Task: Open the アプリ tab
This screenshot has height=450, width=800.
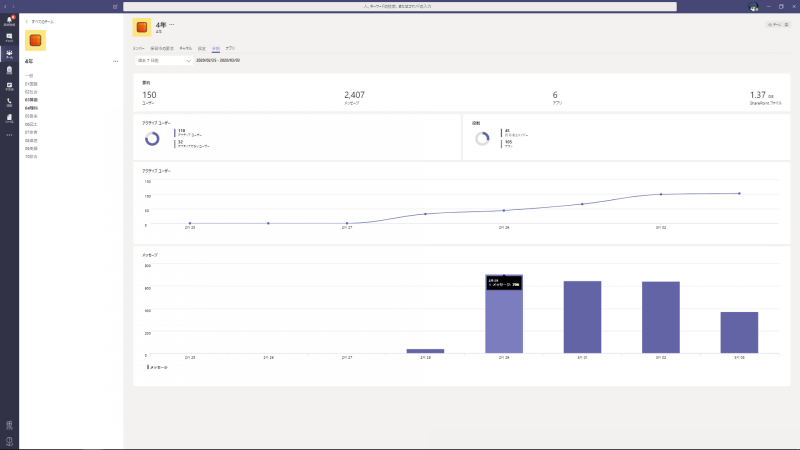Action: [230, 48]
